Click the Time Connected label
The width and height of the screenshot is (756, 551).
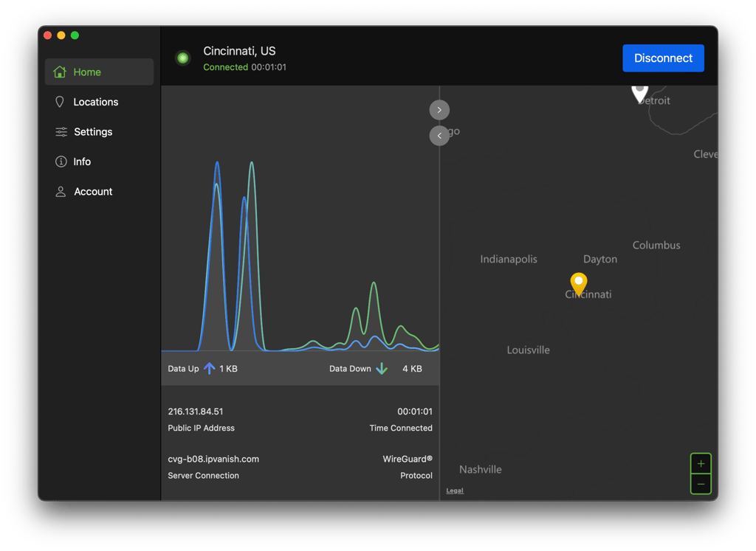coord(401,428)
